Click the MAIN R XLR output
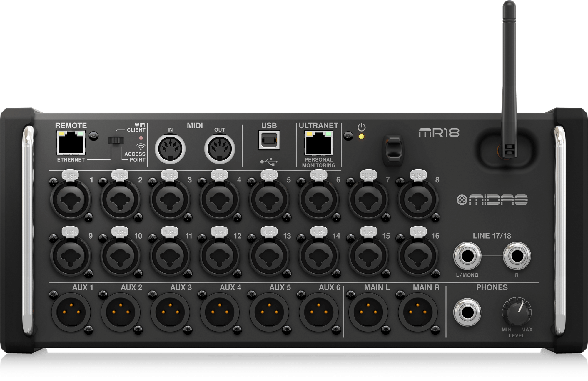This screenshot has width=588, height=381. (418, 312)
